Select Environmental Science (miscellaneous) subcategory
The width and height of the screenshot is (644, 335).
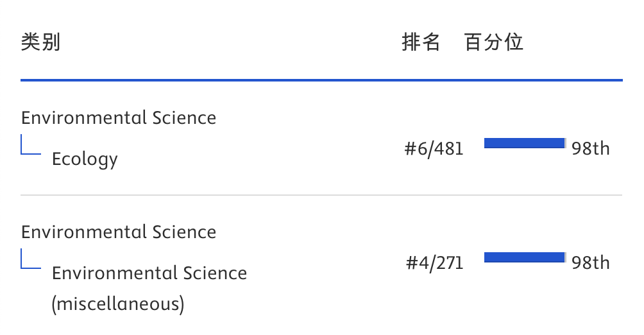[x=149, y=289]
